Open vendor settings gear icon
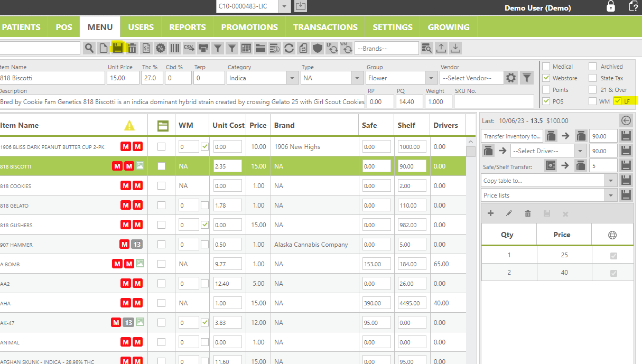The height and width of the screenshot is (364, 642). pyautogui.click(x=511, y=78)
